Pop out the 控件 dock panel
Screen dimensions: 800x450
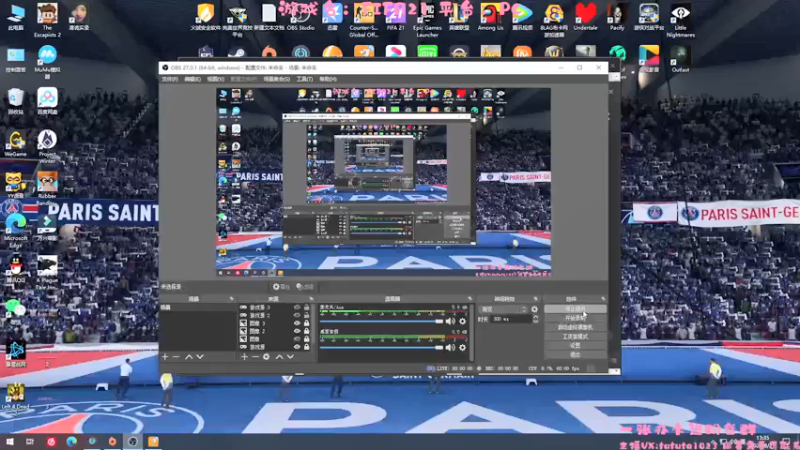pos(603,299)
